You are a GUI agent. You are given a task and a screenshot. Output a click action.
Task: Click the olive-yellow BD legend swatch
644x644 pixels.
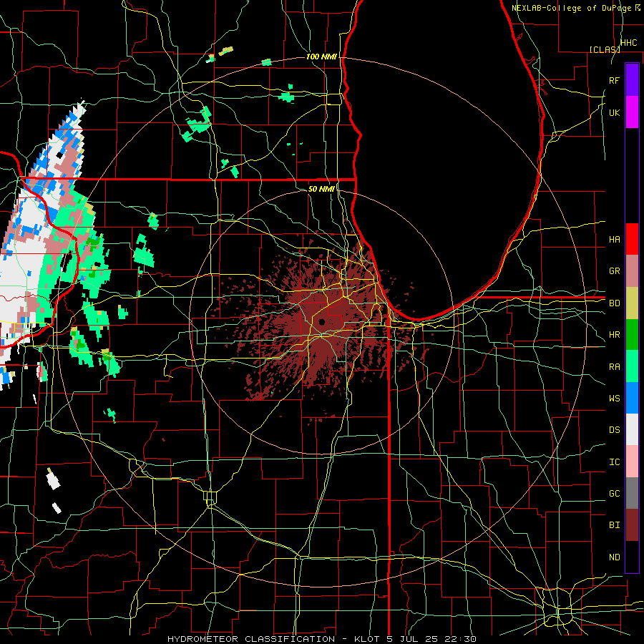[632, 303]
